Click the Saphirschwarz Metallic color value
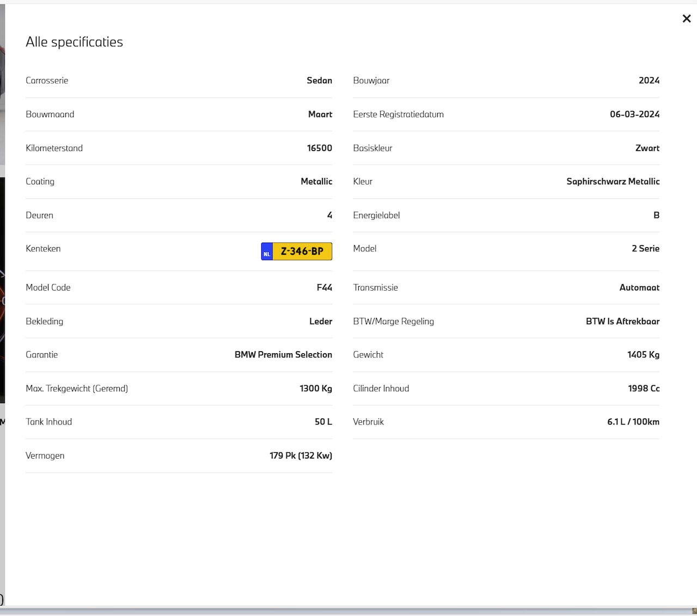This screenshot has height=616, width=697. point(613,182)
